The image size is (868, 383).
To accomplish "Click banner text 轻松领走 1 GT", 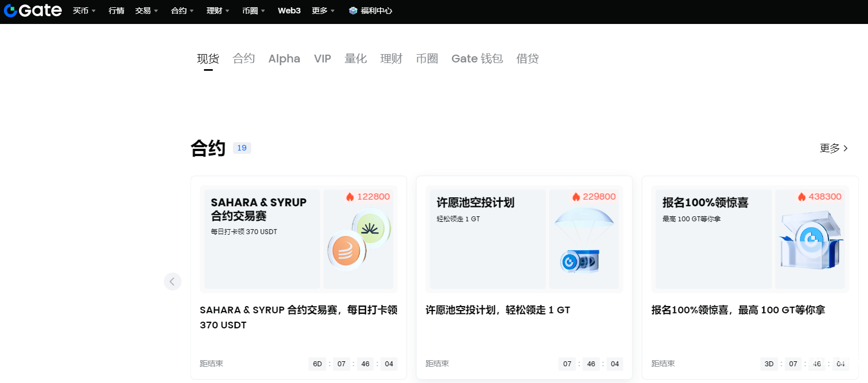I will pos(458,219).
